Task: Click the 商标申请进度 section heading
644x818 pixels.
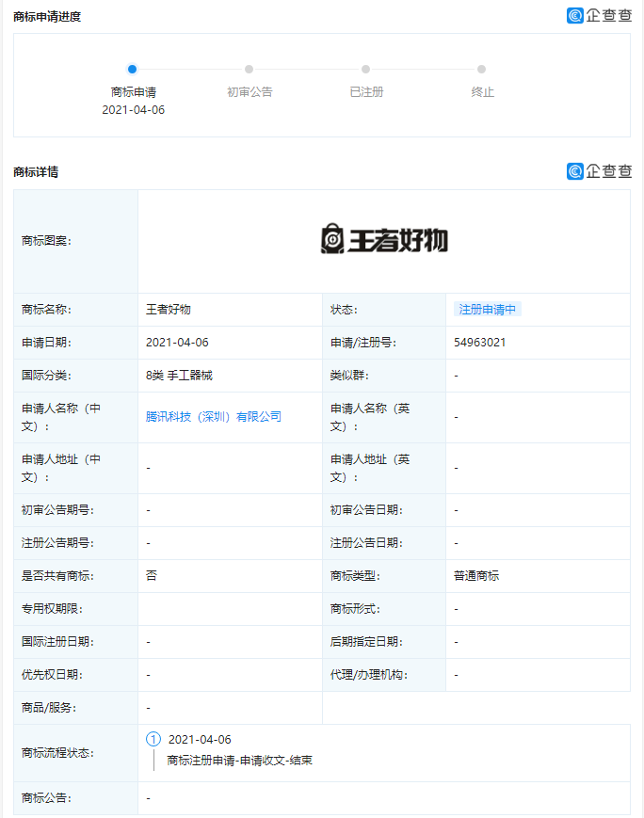Action: [x=47, y=17]
